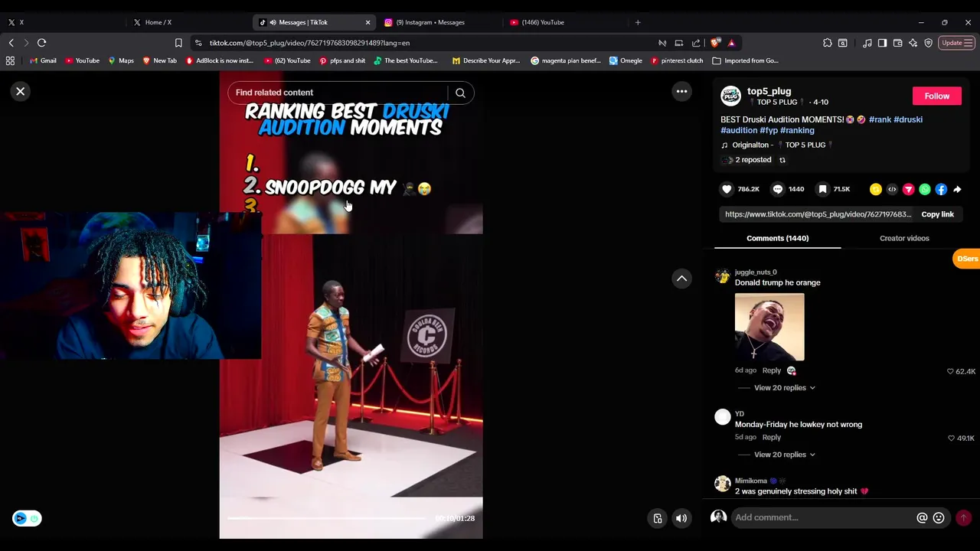Open top5_plug username link
The width and height of the screenshot is (980, 551).
point(769,91)
